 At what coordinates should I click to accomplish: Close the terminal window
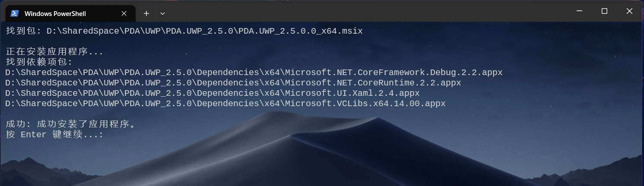tap(629, 11)
